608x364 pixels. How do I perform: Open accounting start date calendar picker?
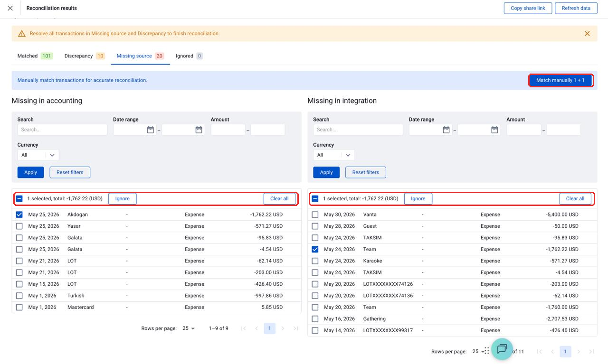151,130
